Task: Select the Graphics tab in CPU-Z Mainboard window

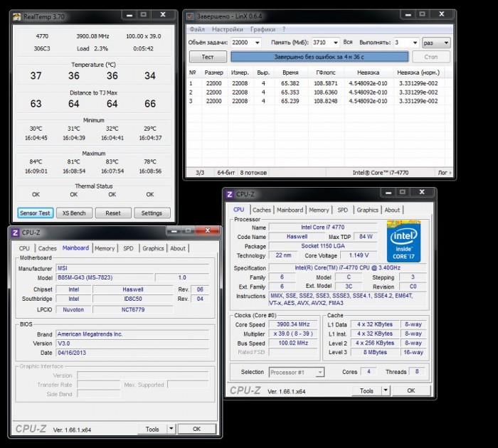Action: tap(153, 248)
